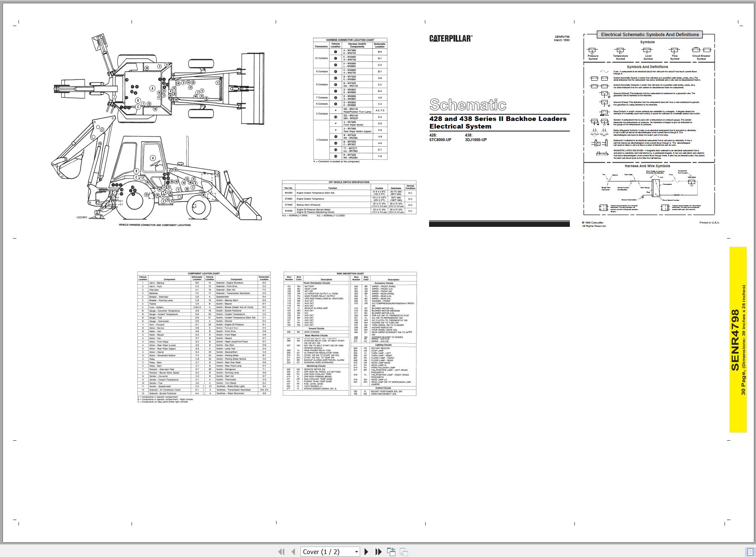Toggle the page layout icon at bottom right
This screenshot has height=557, width=756.
tap(750, 552)
